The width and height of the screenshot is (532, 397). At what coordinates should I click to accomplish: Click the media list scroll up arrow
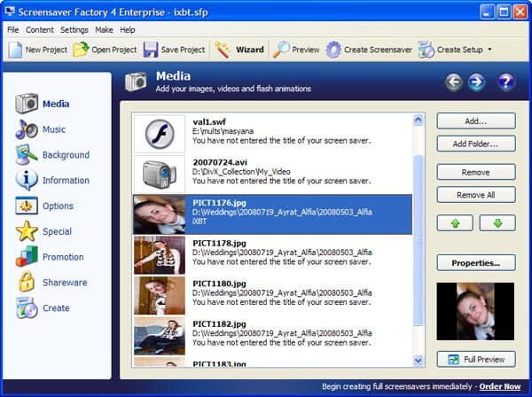[419, 120]
